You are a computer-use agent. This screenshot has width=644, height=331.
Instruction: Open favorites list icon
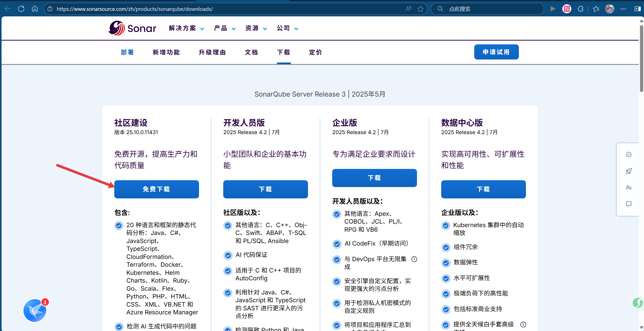(x=596, y=9)
